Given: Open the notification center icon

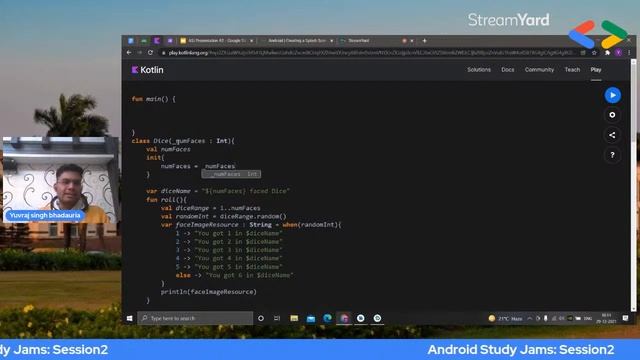Looking at the screenshot, I should pyautogui.click(x=625, y=318).
